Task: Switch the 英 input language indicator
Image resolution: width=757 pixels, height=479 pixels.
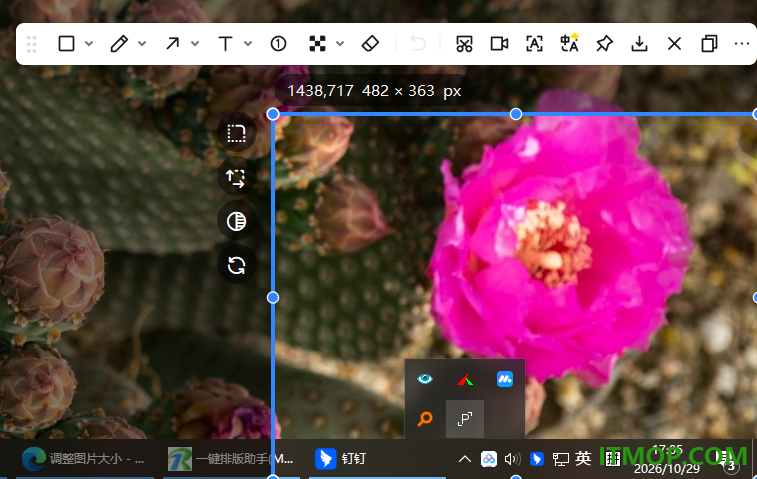Action: 583,458
